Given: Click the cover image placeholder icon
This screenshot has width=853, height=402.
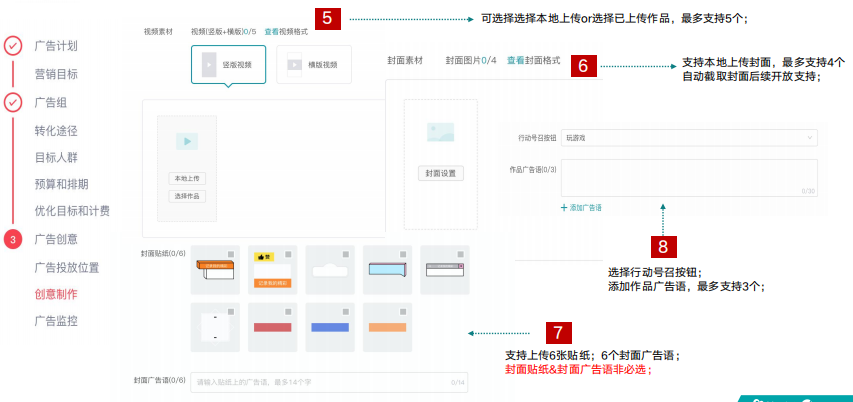Looking at the screenshot, I should click(x=440, y=130).
